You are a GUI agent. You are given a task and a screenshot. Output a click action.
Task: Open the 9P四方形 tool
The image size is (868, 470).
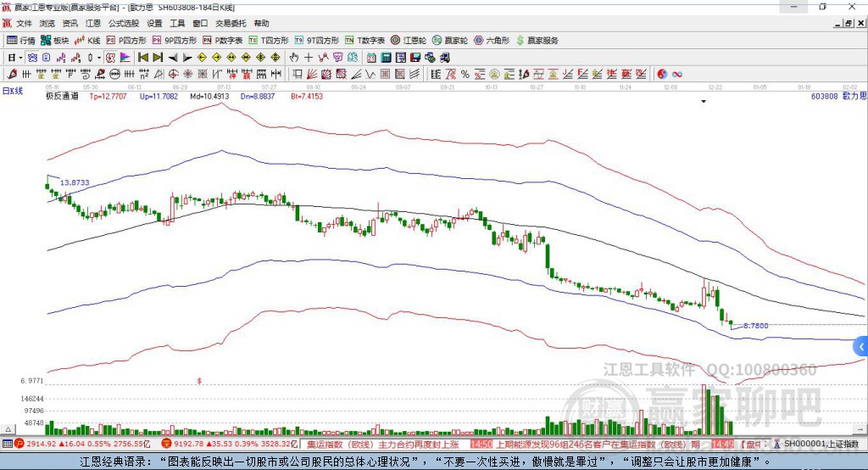point(175,41)
